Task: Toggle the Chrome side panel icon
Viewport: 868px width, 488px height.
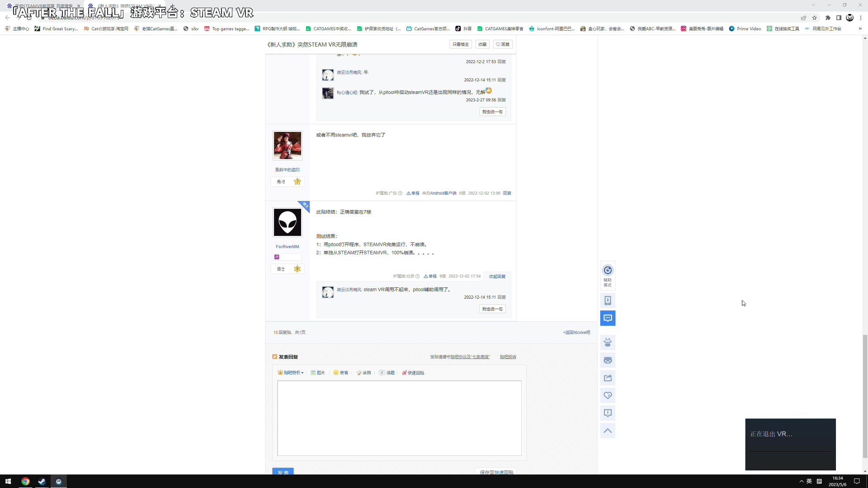Action: click(839, 18)
